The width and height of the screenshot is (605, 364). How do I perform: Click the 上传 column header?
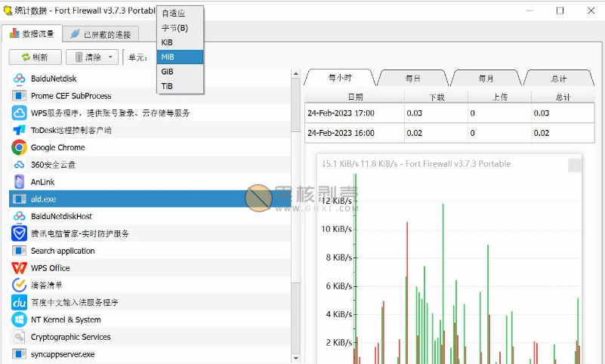coord(500,97)
